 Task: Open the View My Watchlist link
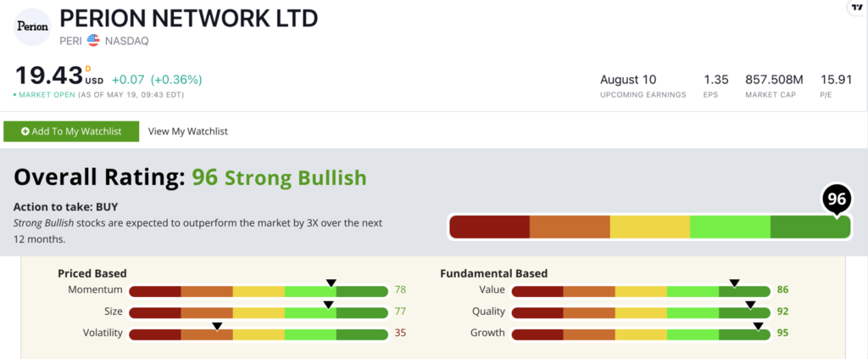tap(187, 132)
